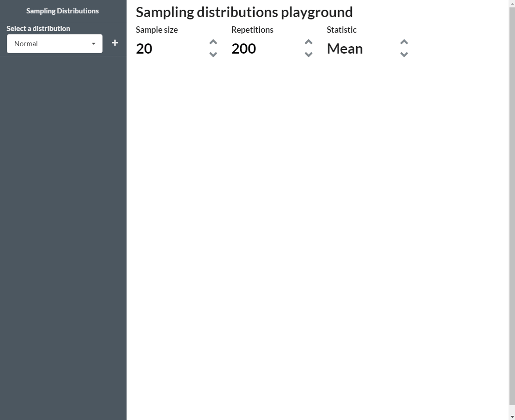Image resolution: width=515 pixels, height=420 pixels.
Task: Decrease repetitions using the down chevron
Action: pyautogui.click(x=309, y=55)
